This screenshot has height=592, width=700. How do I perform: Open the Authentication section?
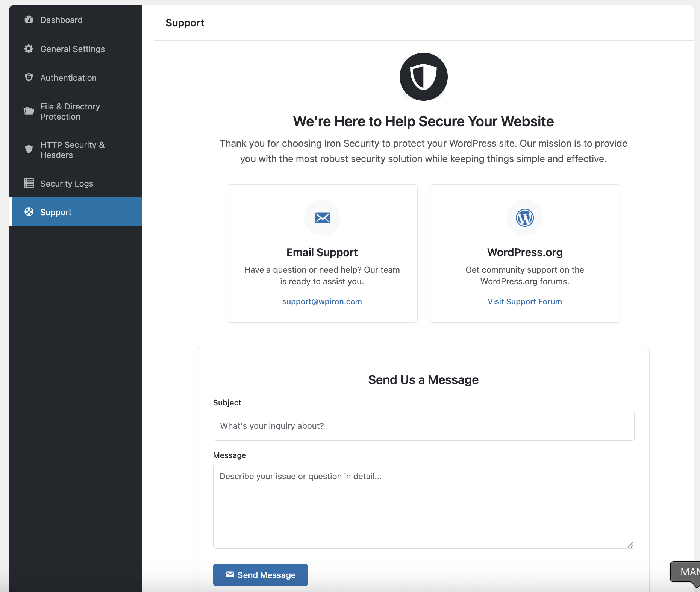point(68,78)
